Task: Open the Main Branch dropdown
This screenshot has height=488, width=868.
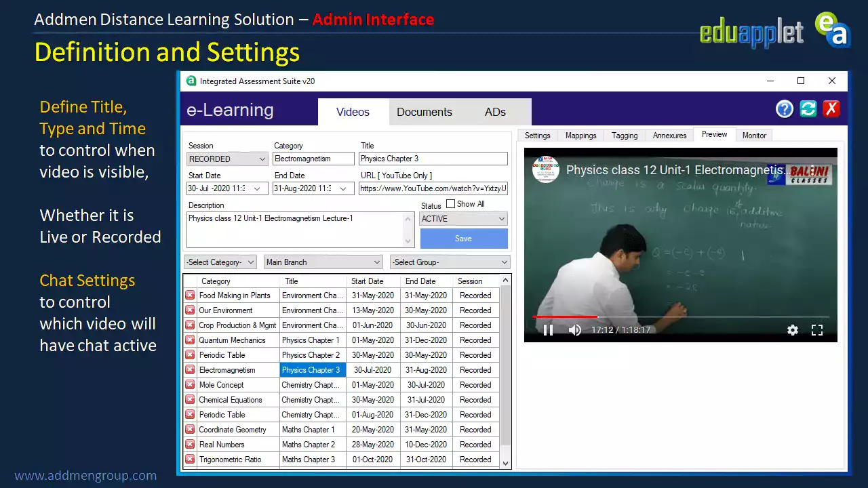Action: [x=377, y=262]
